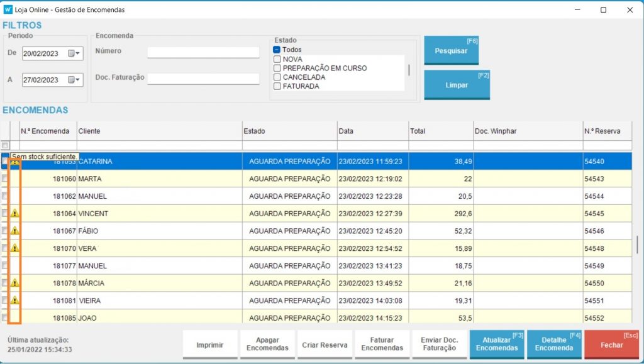Toggle the Todos state checkbox
The height and width of the screenshot is (364, 644).
coord(277,50)
